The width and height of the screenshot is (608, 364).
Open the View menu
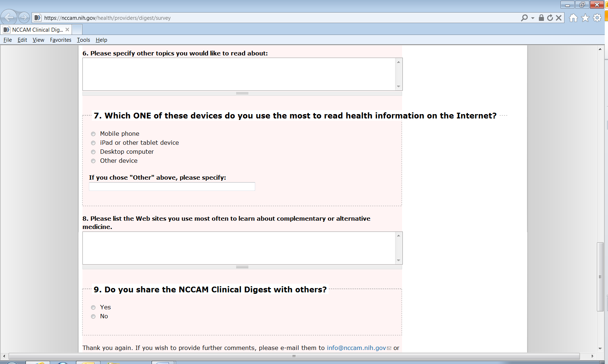pyautogui.click(x=39, y=40)
